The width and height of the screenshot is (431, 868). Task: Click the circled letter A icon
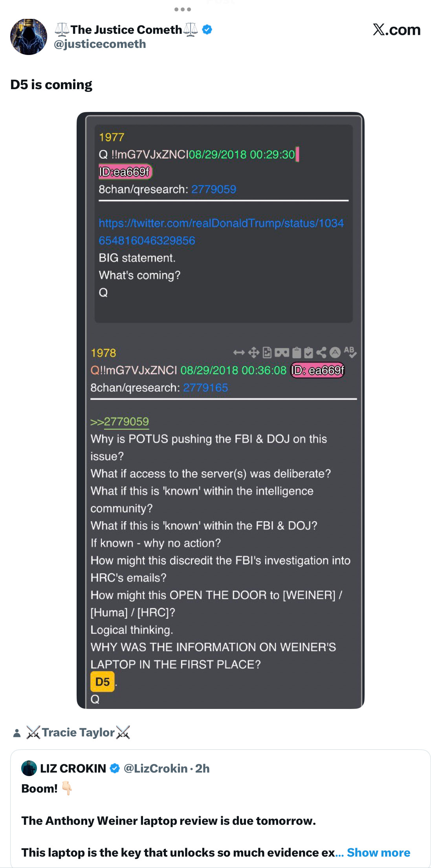point(335,352)
